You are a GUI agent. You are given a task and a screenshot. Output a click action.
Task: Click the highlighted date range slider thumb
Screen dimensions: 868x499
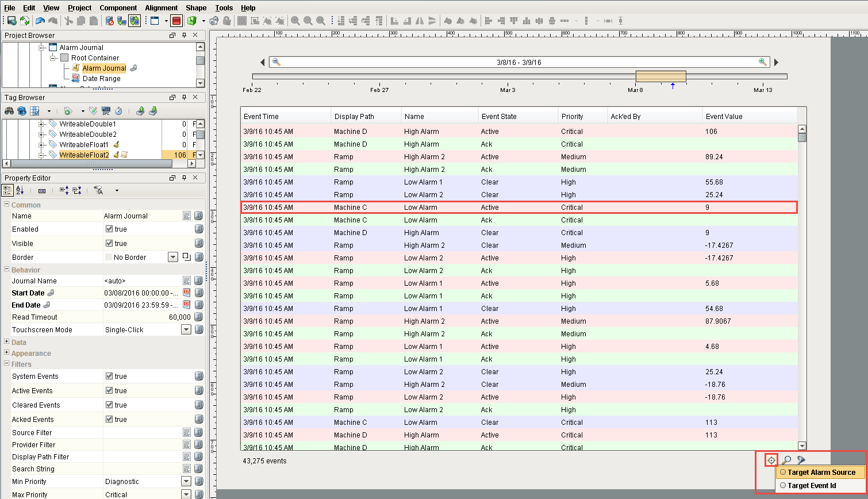[660, 76]
